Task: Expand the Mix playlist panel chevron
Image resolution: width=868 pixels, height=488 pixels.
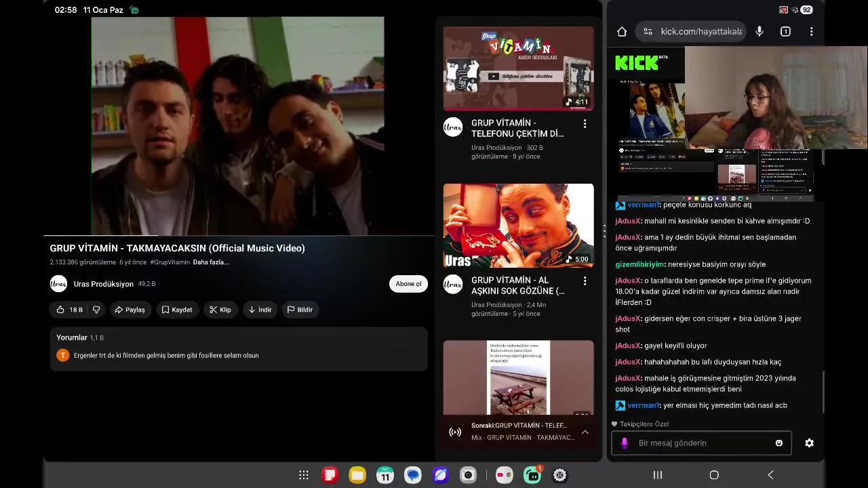Action: pyautogui.click(x=585, y=432)
